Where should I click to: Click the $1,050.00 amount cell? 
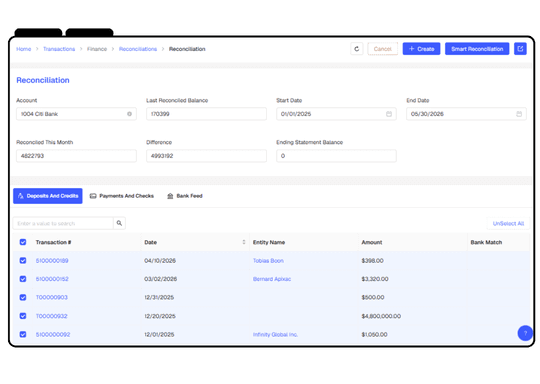coord(374,334)
